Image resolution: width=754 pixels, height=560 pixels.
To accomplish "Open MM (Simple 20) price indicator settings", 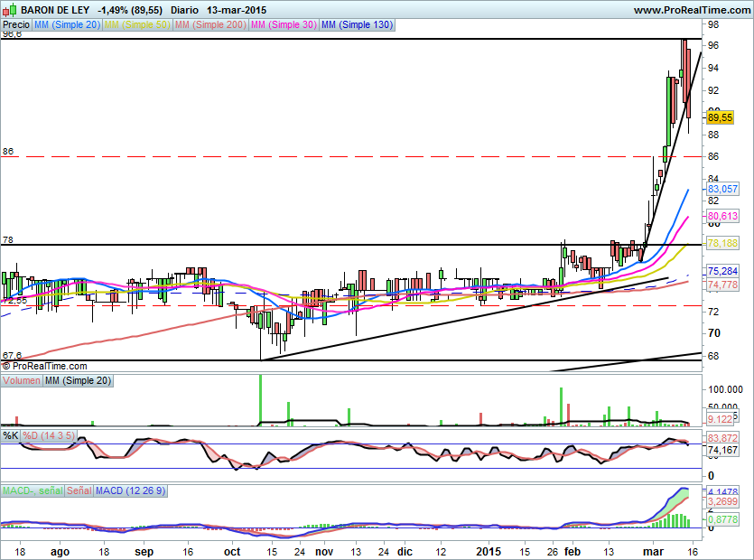I will point(67,25).
